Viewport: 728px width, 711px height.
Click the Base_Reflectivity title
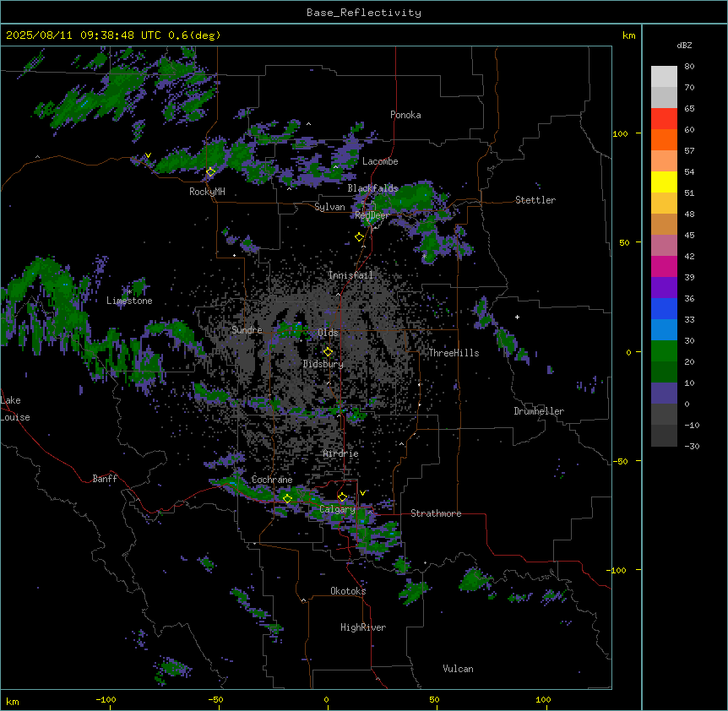364,13
